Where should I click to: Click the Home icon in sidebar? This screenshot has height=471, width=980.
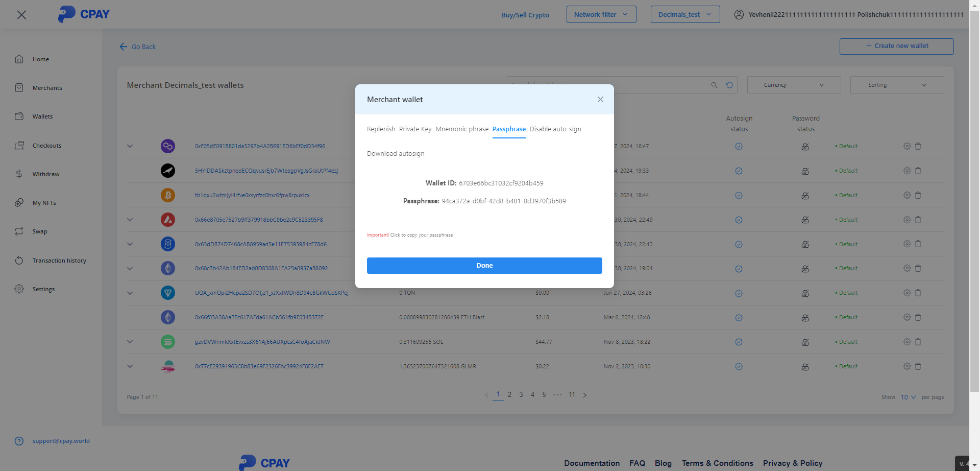click(19, 59)
